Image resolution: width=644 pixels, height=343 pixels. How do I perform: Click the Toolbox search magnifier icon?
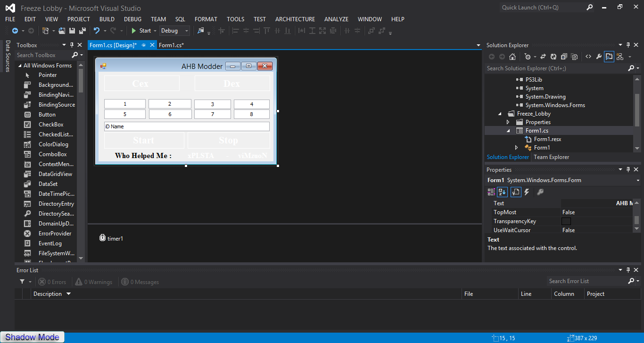74,55
